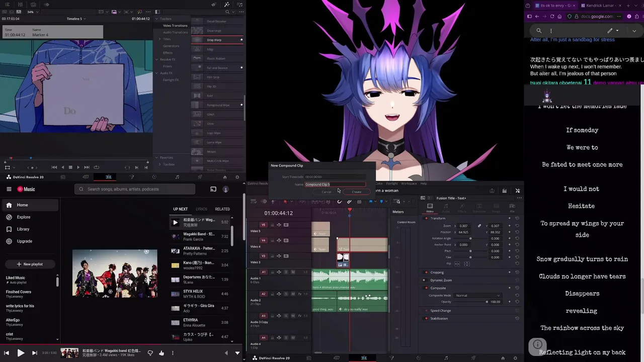The width and height of the screenshot is (644, 362).
Task: Go to previous song in YouTube Music
Action: (x=7, y=353)
